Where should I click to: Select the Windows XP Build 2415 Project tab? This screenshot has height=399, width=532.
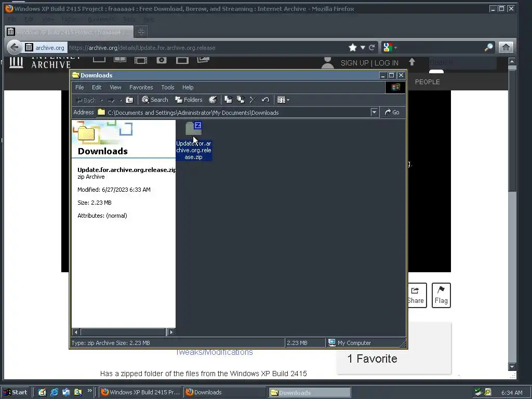pos(70,32)
